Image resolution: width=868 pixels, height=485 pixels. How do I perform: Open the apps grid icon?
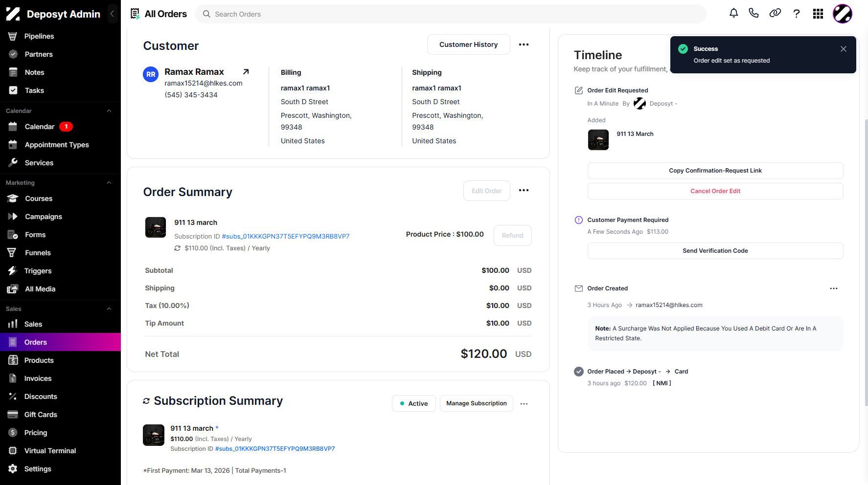pos(818,14)
